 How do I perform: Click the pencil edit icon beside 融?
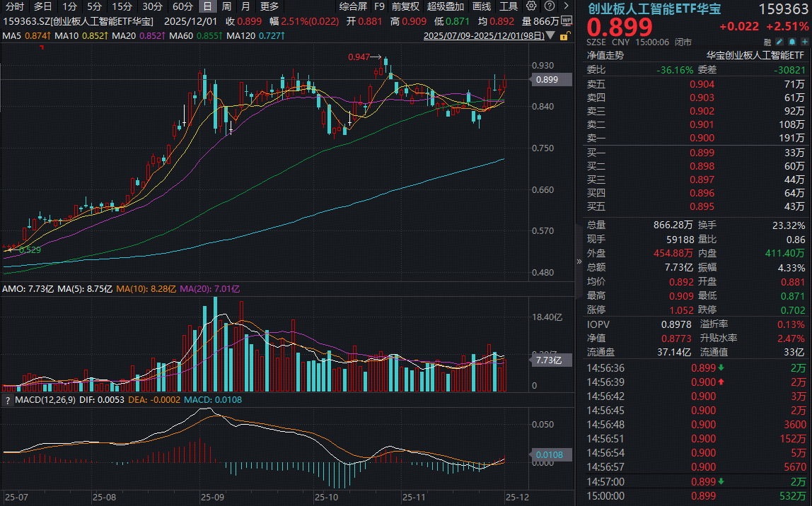coord(778,42)
